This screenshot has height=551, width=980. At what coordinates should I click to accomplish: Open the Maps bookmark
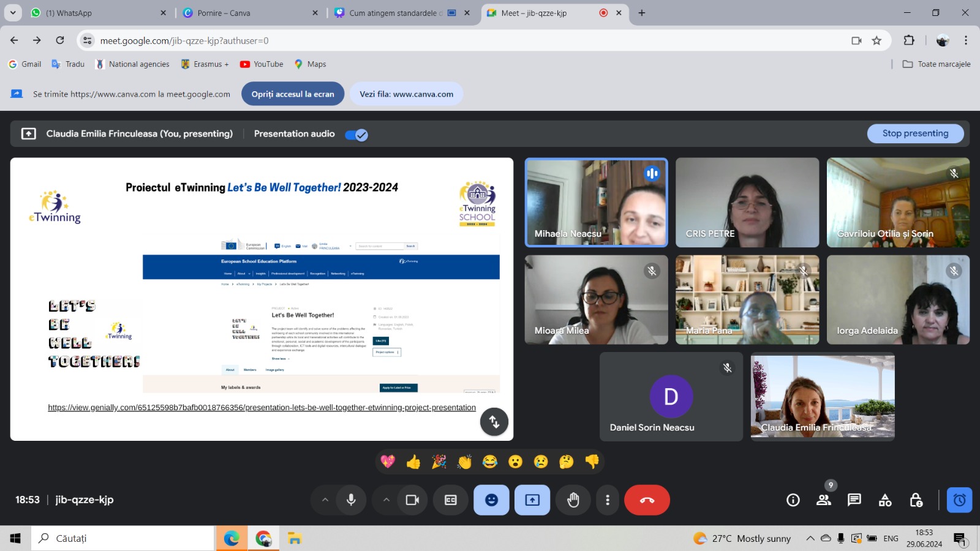coord(310,64)
